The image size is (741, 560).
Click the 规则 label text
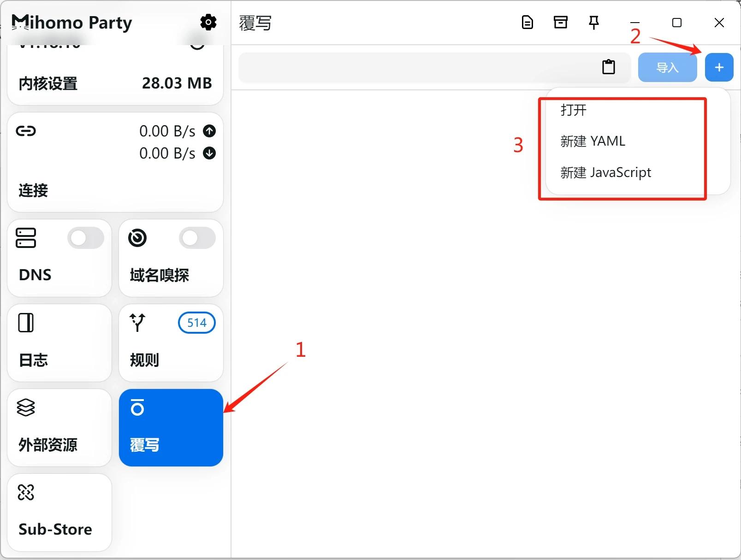(145, 360)
